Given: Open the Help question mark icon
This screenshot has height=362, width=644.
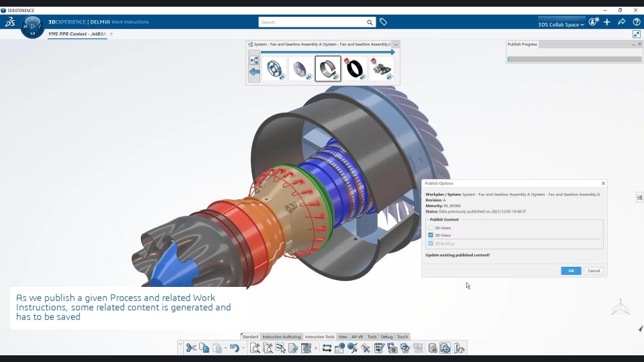Looking at the screenshot, I should tap(636, 21).
